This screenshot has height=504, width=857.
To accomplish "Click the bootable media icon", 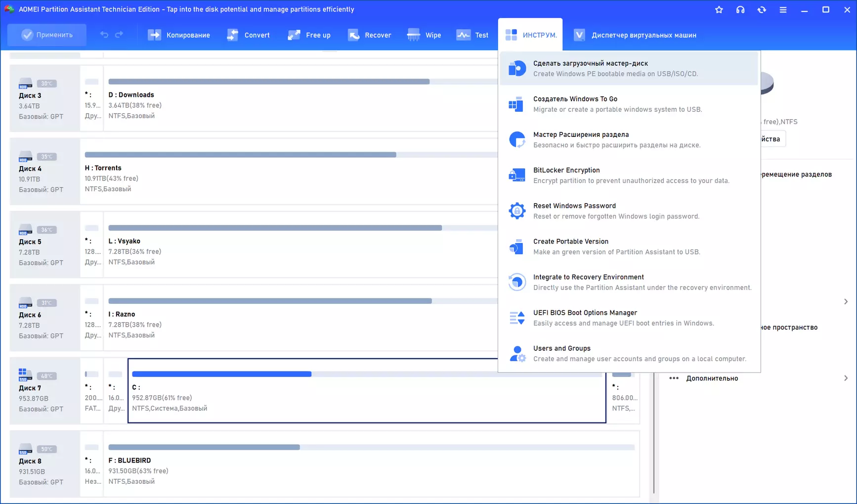I will [x=517, y=68].
